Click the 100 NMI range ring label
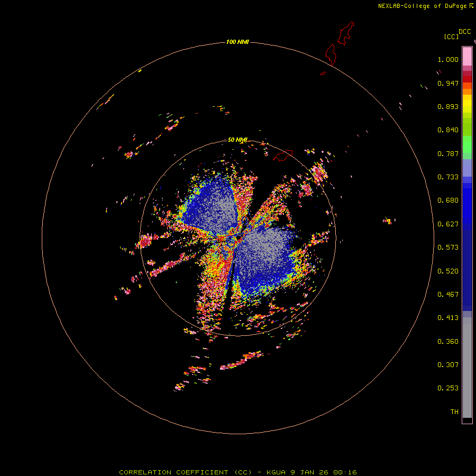The height and width of the screenshot is (476, 476). tap(237, 42)
